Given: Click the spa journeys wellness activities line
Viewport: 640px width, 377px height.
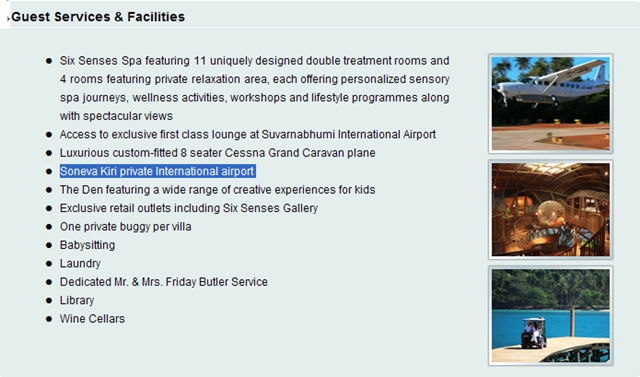Looking at the screenshot, I should click(x=255, y=98).
